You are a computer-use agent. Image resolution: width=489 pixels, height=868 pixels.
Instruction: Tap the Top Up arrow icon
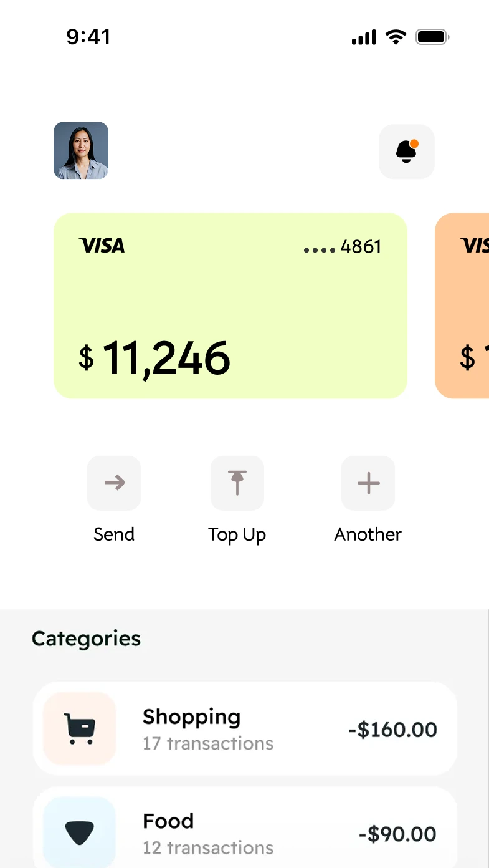237,483
